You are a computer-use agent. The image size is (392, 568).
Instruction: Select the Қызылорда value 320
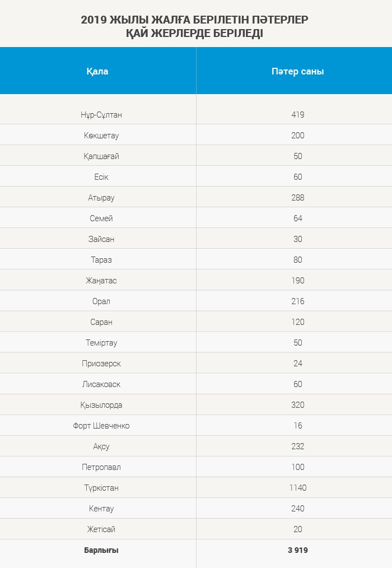tap(297, 404)
